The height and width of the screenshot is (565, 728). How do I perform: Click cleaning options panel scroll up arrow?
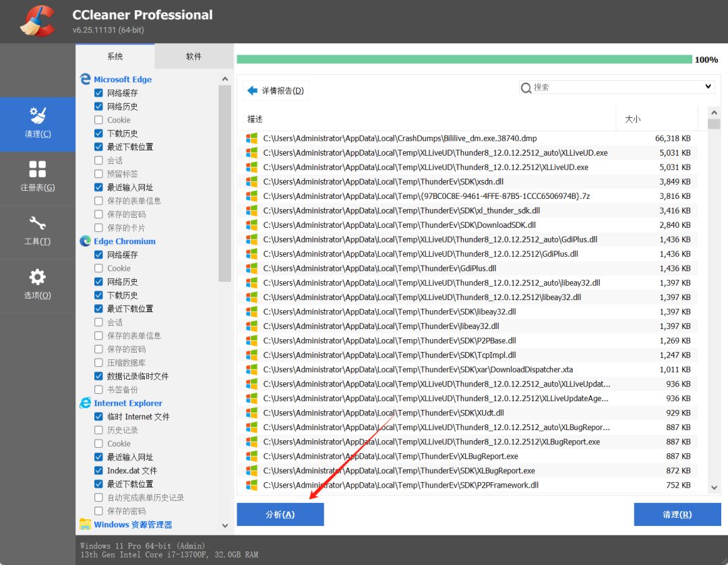224,79
